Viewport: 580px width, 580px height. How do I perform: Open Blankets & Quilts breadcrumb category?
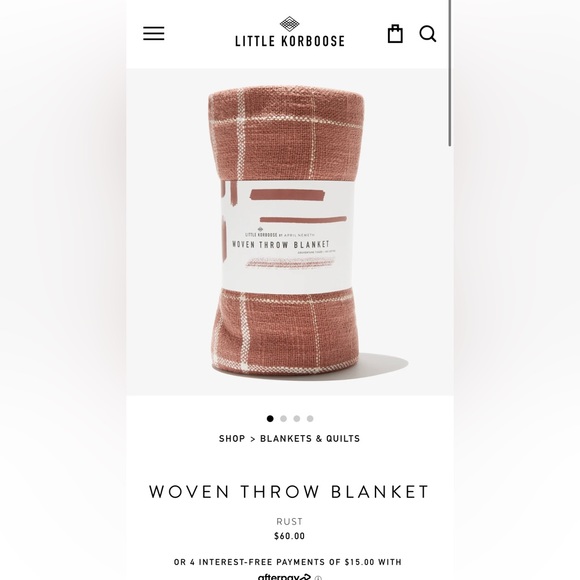click(x=310, y=438)
